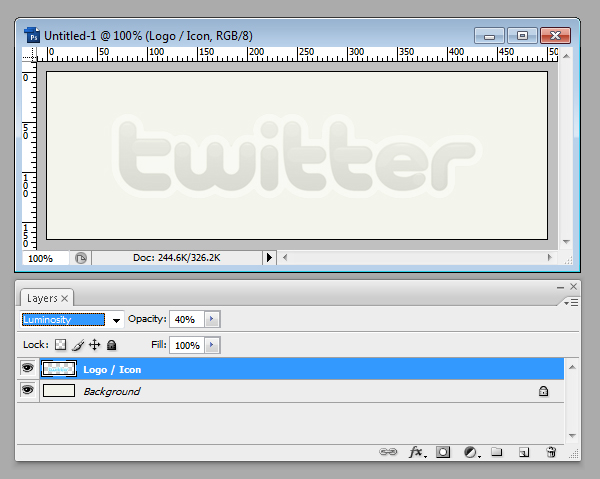Toggle lock image pixels brush icon
Screen dimensions: 600x479
click(x=78, y=345)
